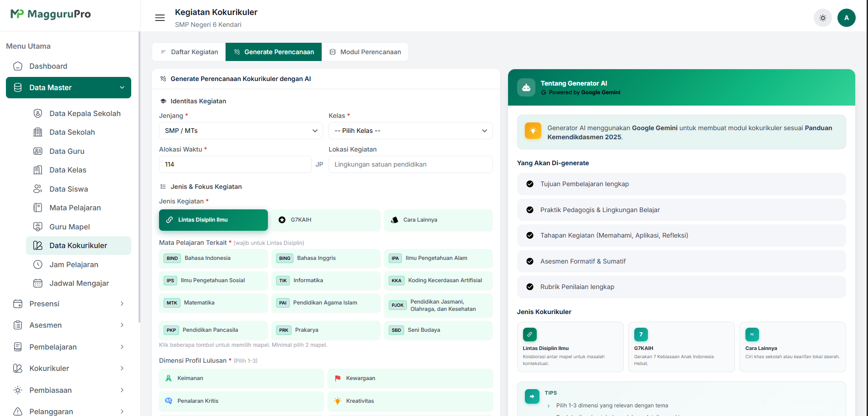This screenshot has height=416, width=868.
Task: Click the G7KAIH info card
Action: 681,347
